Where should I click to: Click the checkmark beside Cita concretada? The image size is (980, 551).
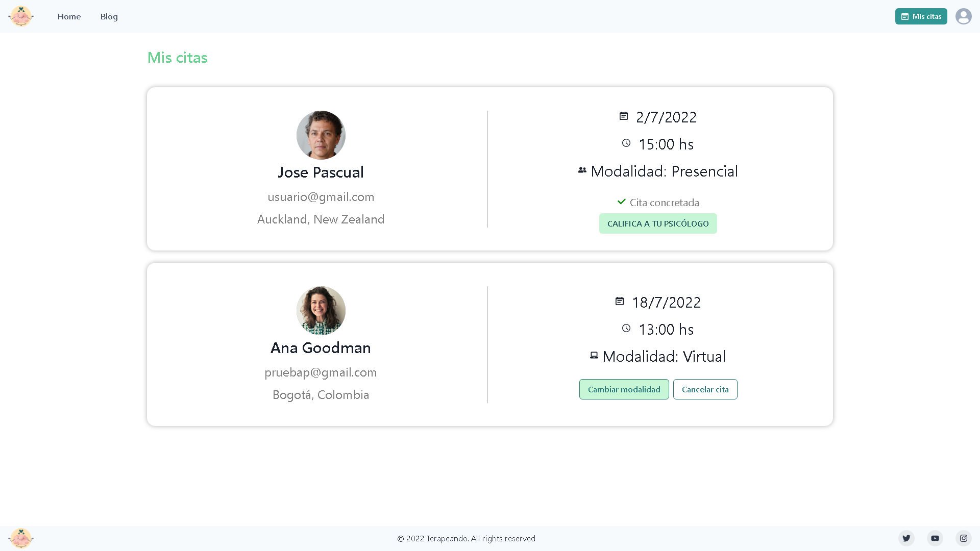point(622,202)
